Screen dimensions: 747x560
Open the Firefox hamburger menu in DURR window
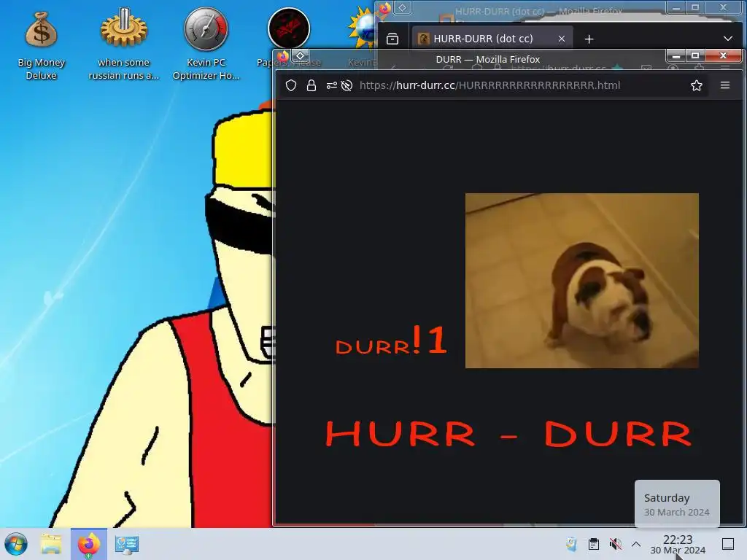click(725, 85)
